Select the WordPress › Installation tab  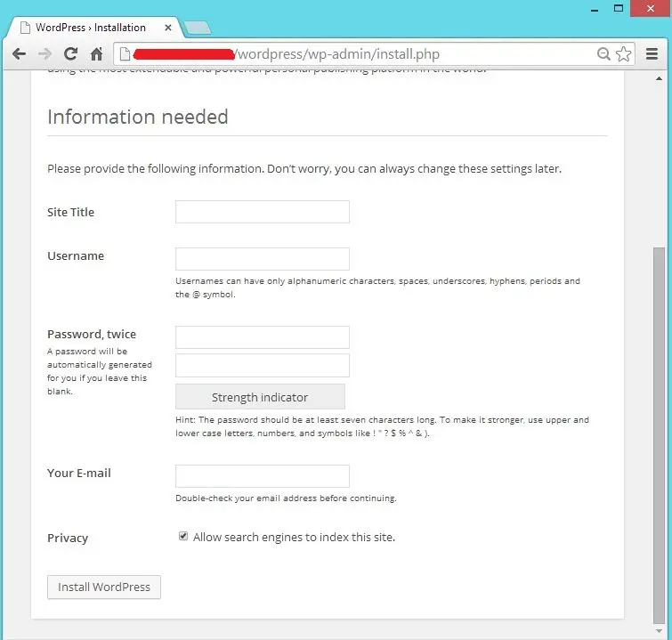tap(94, 28)
